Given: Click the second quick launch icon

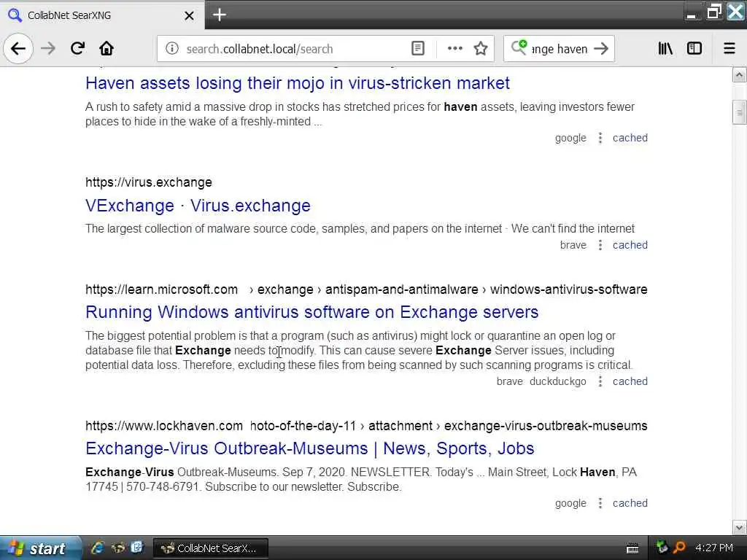Looking at the screenshot, I should (117, 548).
